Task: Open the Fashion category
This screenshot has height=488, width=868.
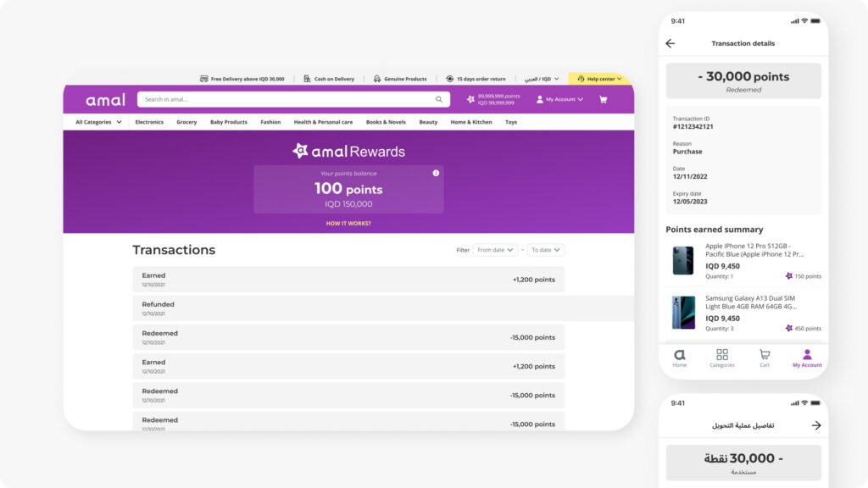Action: click(x=270, y=122)
